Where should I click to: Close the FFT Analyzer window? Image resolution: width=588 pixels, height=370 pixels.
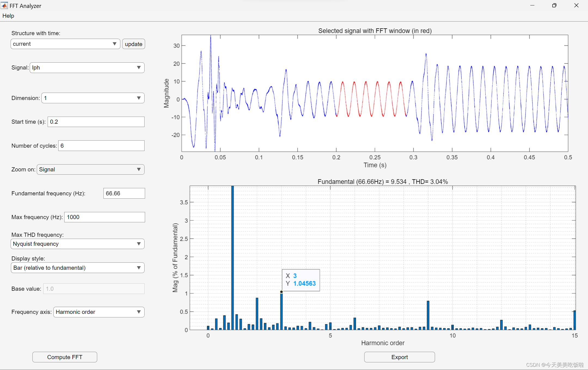coord(576,5)
